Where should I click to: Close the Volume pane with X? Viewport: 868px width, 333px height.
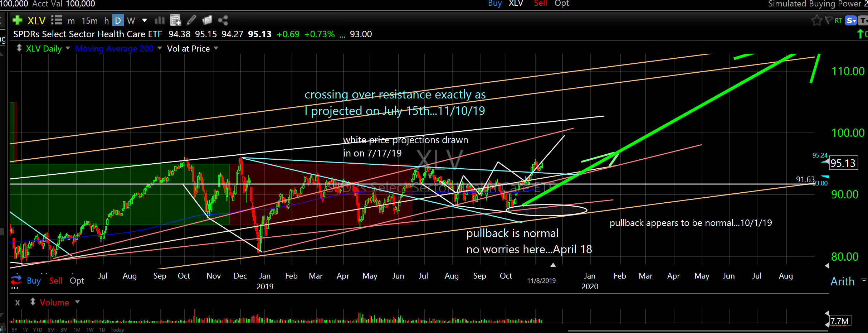(18, 303)
